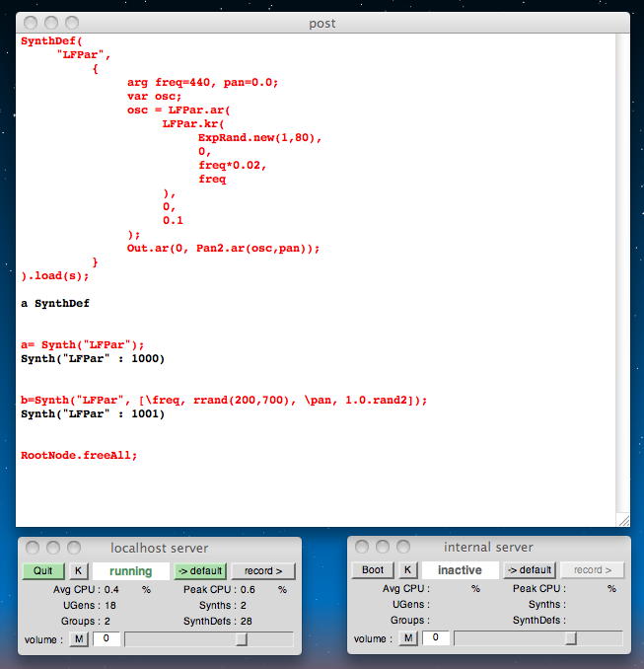Click the 'running' status in localhost server
644x669 pixels.
(130, 571)
